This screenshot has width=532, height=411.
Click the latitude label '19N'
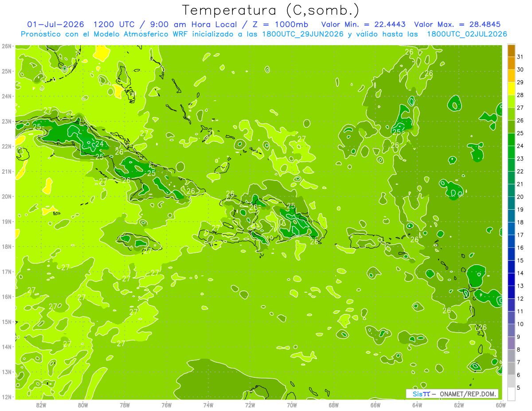[x=7, y=222]
